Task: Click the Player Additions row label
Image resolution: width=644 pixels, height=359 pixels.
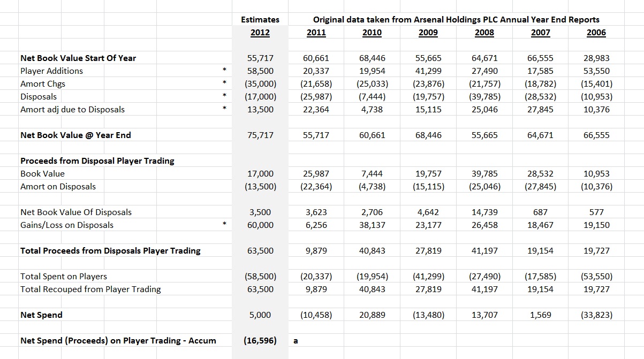Action: pos(52,71)
